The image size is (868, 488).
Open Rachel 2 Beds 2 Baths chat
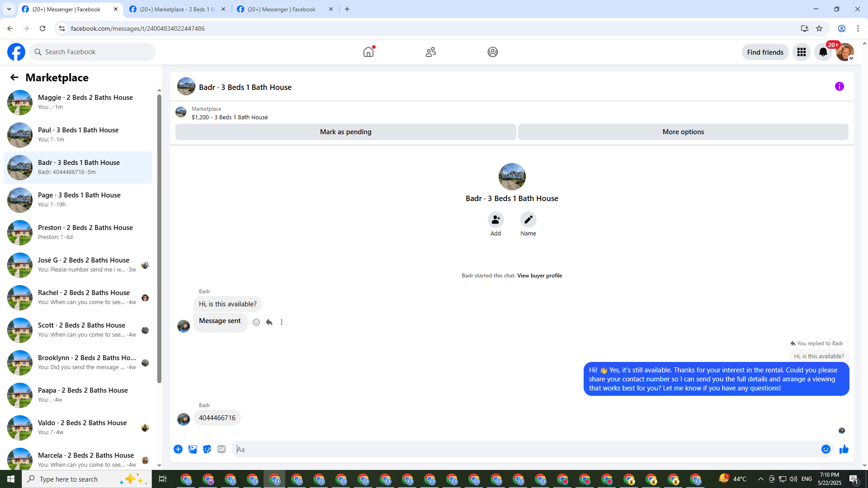click(x=78, y=298)
